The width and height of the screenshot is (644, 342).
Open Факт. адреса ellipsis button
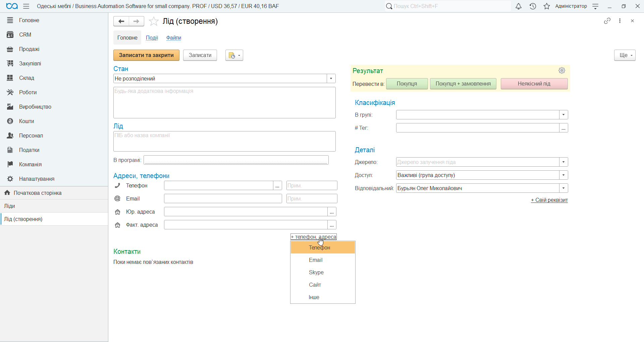332,225
